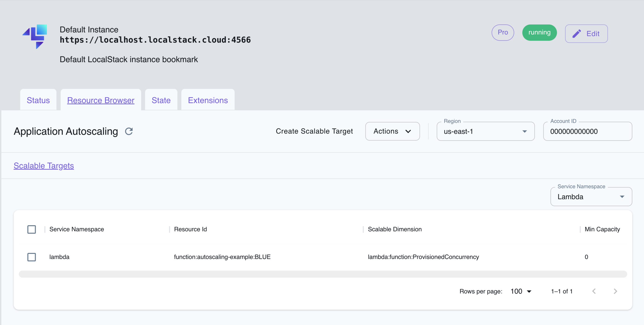
Task: Select the Resource Browser tab
Action: coord(100,100)
